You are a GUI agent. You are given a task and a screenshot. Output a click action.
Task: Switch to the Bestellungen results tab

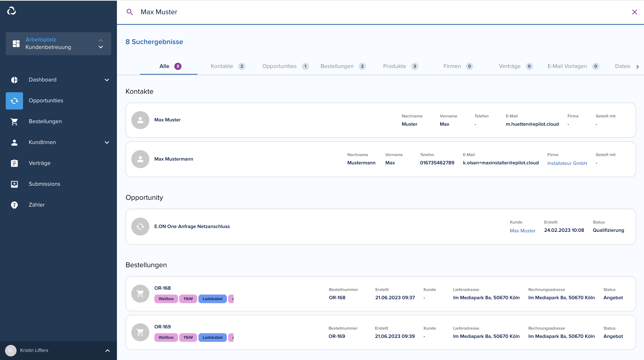pyautogui.click(x=343, y=66)
